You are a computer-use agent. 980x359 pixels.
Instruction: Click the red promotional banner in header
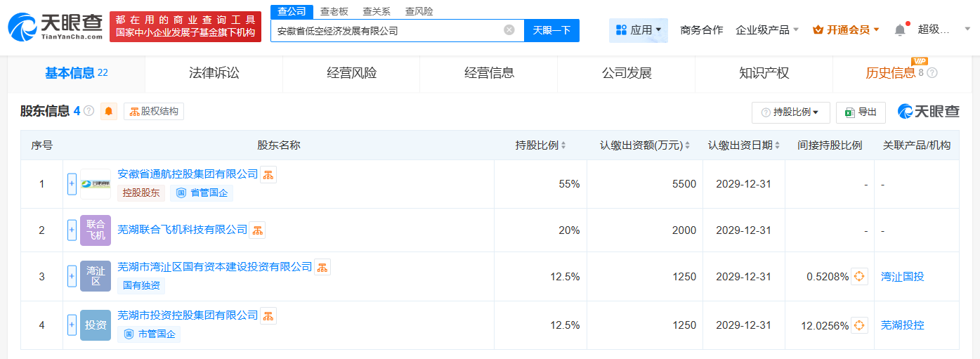click(x=185, y=27)
